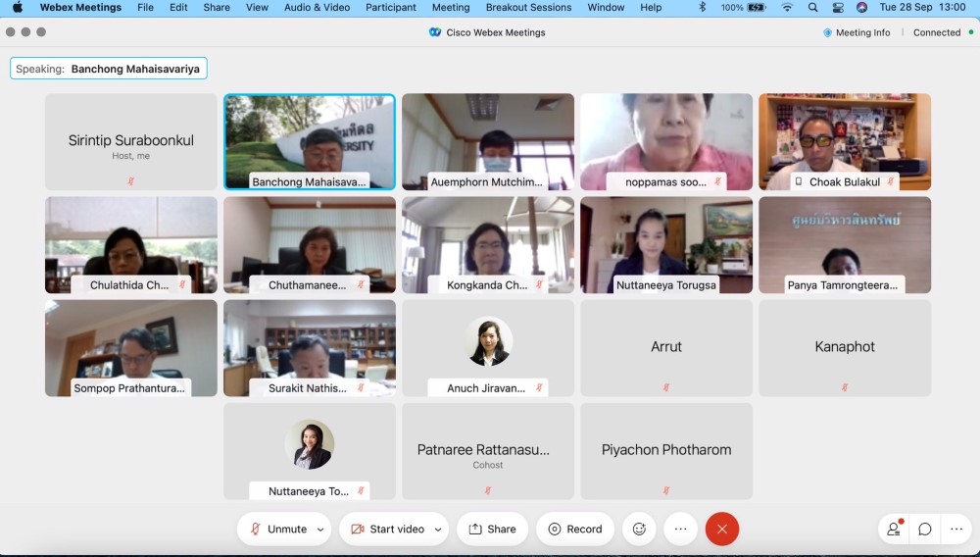The width and height of the screenshot is (980, 557).
Task: Open the reactions emoji button
Action: pyautogui.click(x=639, y=529)
